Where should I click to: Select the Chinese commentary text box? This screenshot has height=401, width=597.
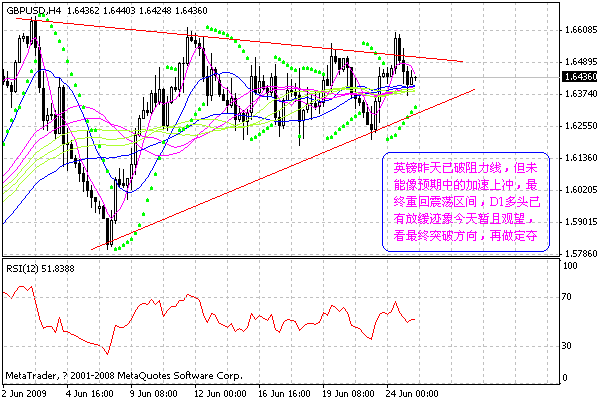[x=466, y=202]
